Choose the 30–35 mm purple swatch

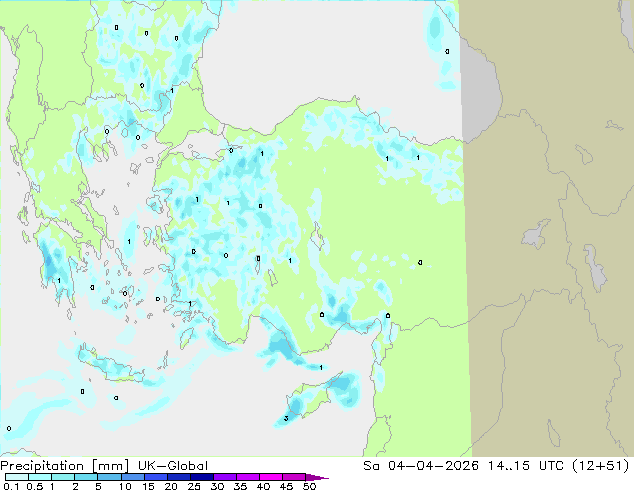point(224,477)
